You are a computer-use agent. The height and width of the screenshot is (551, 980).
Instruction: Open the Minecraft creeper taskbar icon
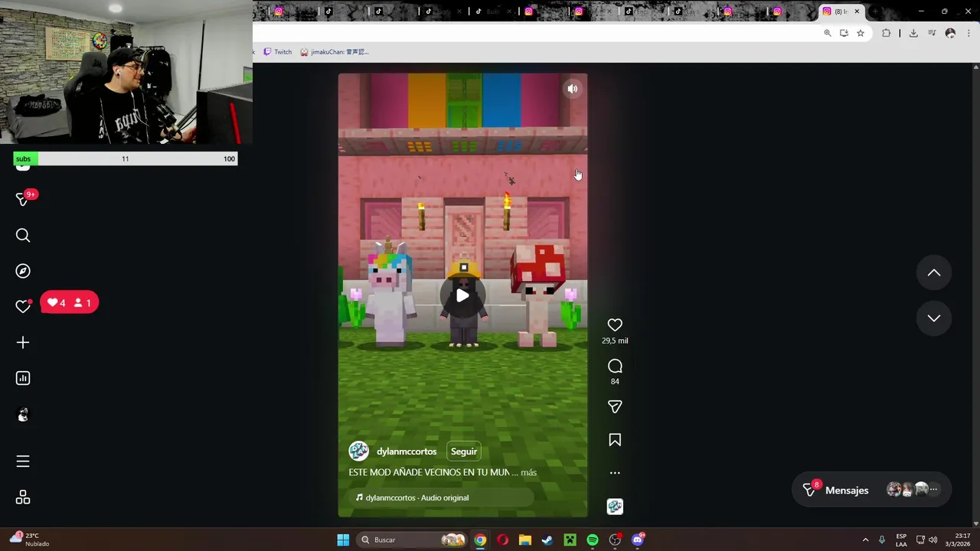click(x=570, y=540)
